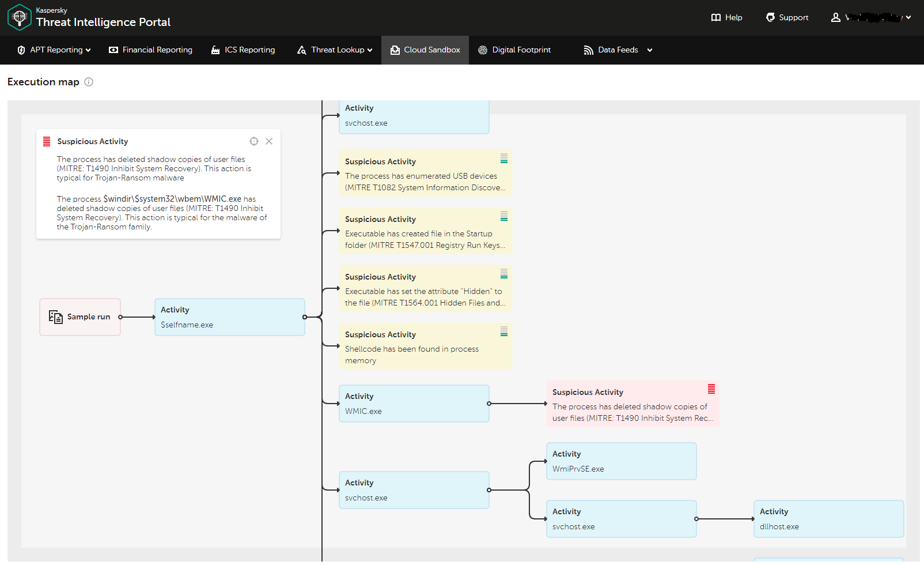Open the APT Reporting menu label
The width and height of the screenshot is (924, 565).
click(x=56, y=50)
